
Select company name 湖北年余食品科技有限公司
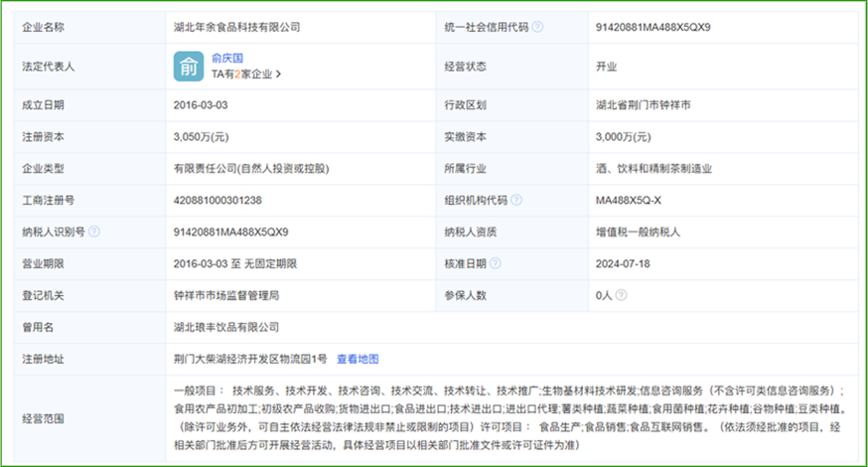pyautogui.click(x=237, y=27)
